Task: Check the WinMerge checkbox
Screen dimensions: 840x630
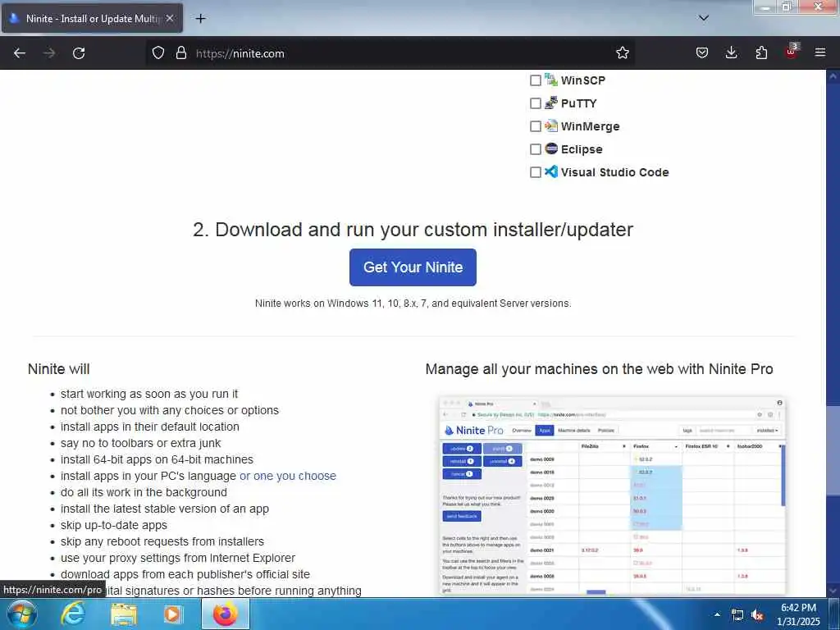Action: point(535,126)
